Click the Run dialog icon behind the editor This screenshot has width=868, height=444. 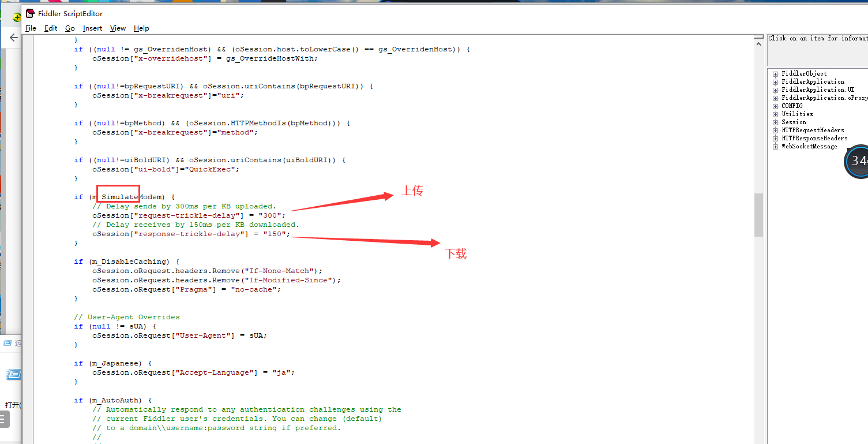[13, 375]
